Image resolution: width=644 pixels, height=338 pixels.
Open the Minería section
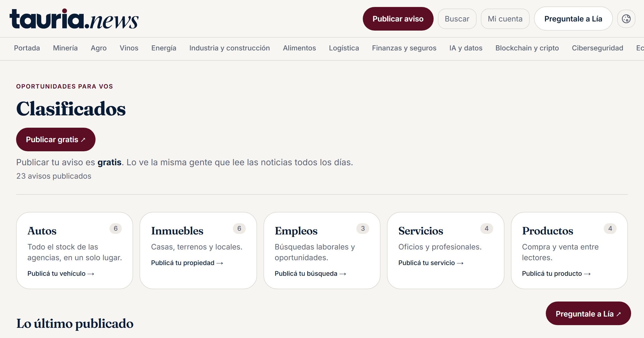coord(65,48)
